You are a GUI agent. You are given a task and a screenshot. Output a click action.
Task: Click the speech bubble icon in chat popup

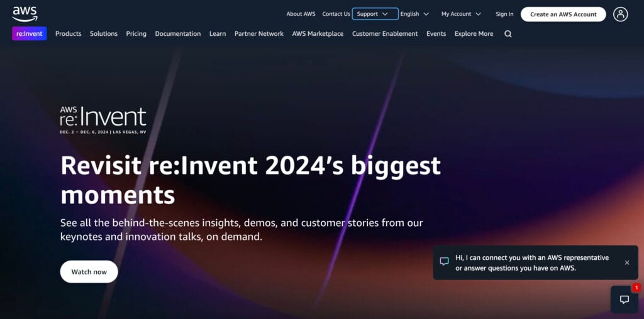click(445, 262)
